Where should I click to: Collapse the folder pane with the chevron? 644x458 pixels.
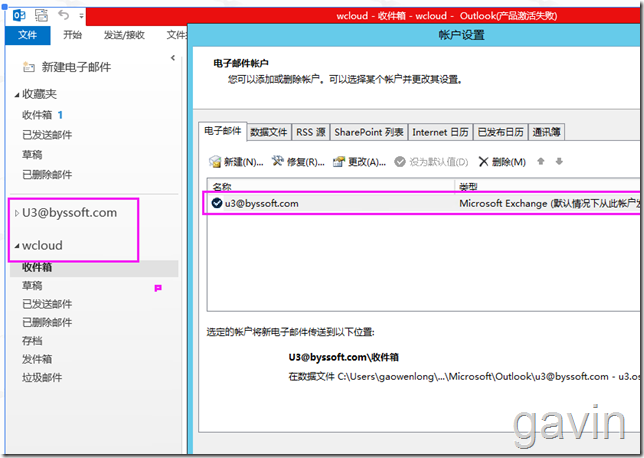point(173,58)
